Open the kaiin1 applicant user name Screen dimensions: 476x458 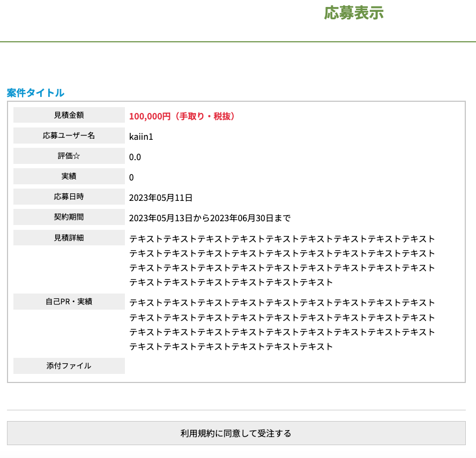pyautogui.click(x=141, y=137)
